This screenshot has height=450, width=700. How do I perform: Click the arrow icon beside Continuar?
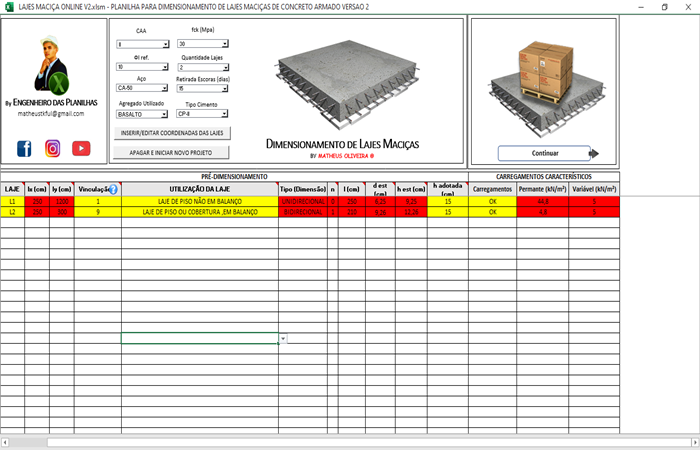pos(594,154)
